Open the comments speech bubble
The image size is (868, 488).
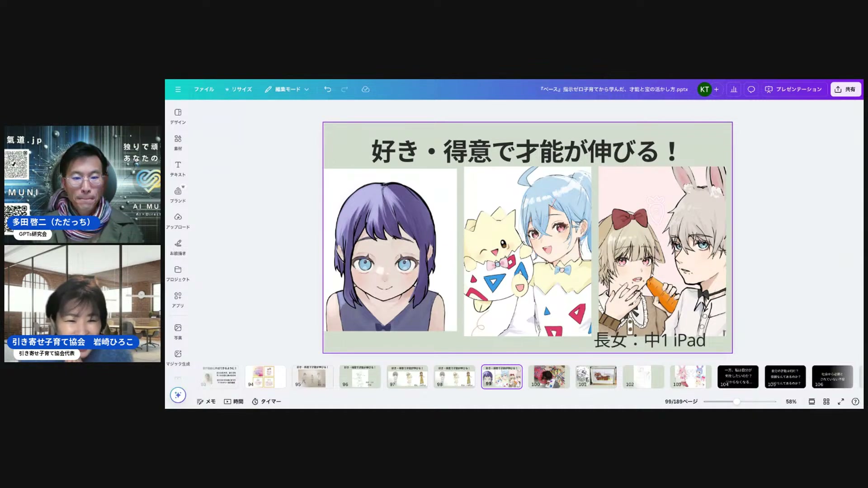[751, 89]
